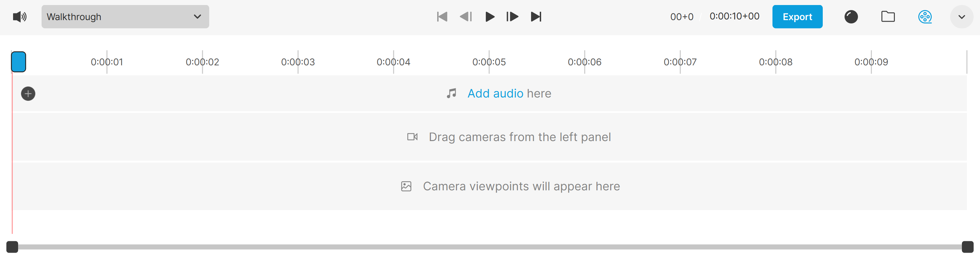The width and height of the screenshot is (980, 258).
Task: Open the Walkthrough dropdown
Action: 125,17
